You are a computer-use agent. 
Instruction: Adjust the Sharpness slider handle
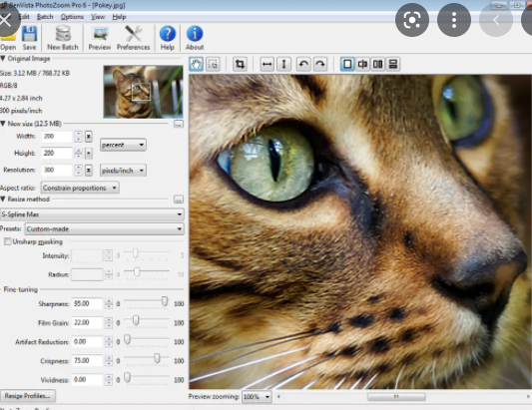coord(165,301)
